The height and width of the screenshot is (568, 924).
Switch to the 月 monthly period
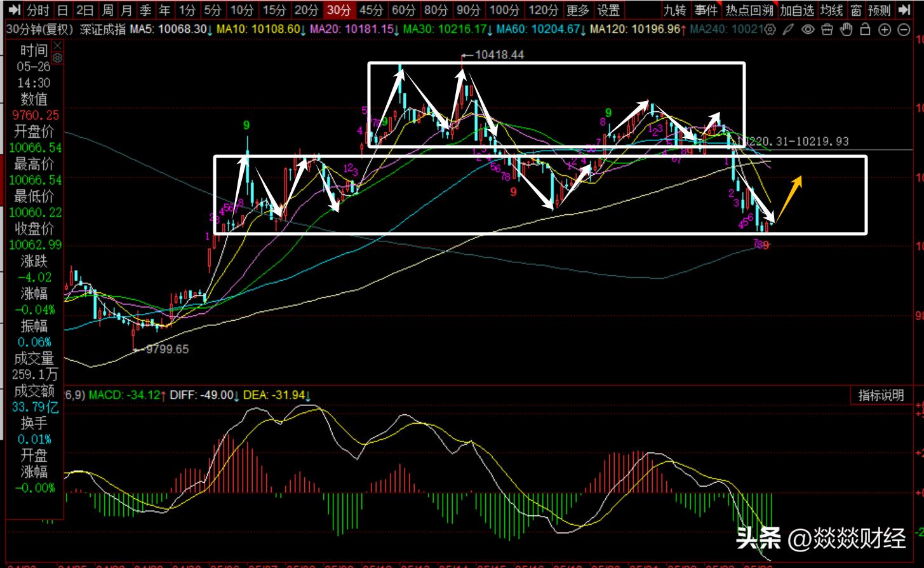click(x=127, y=10)
